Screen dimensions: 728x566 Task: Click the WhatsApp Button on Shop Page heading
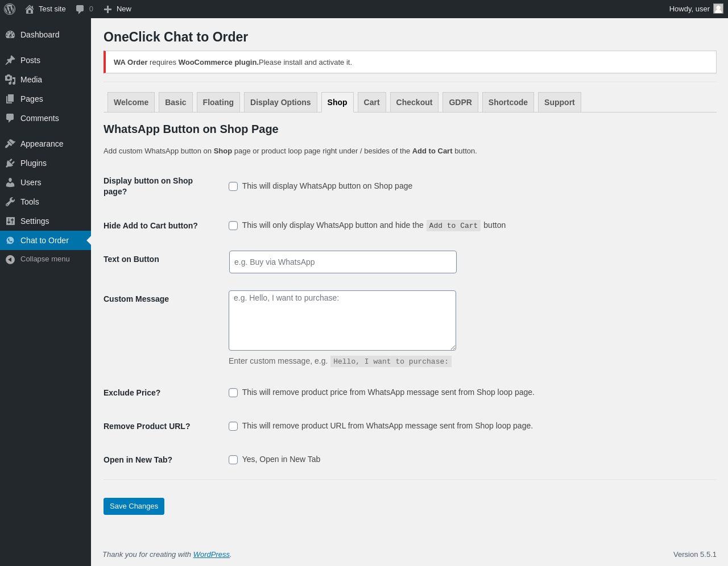click(191, 129)
